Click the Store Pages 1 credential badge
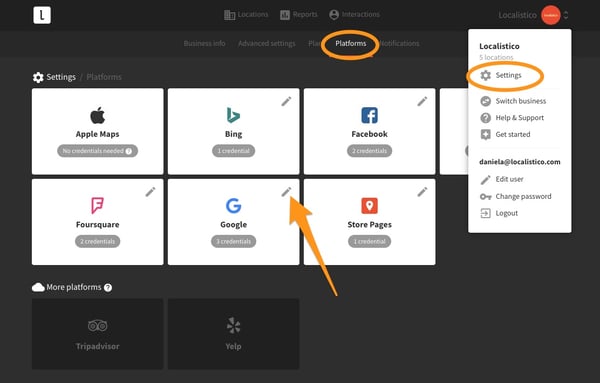600x383 pixels. point(369,241)
